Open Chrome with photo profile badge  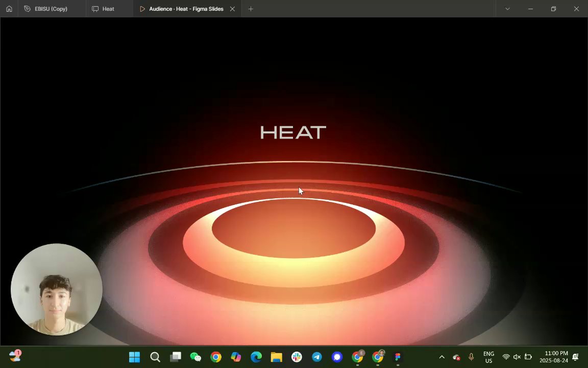(x=378, y=357)
